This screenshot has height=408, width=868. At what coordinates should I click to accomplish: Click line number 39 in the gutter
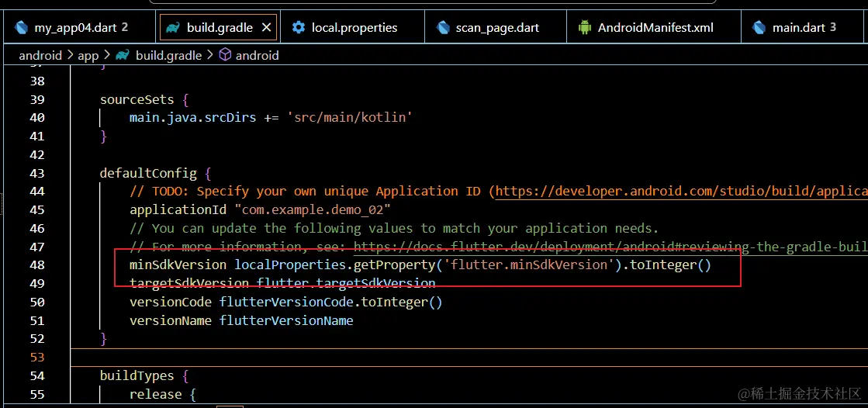36,99
